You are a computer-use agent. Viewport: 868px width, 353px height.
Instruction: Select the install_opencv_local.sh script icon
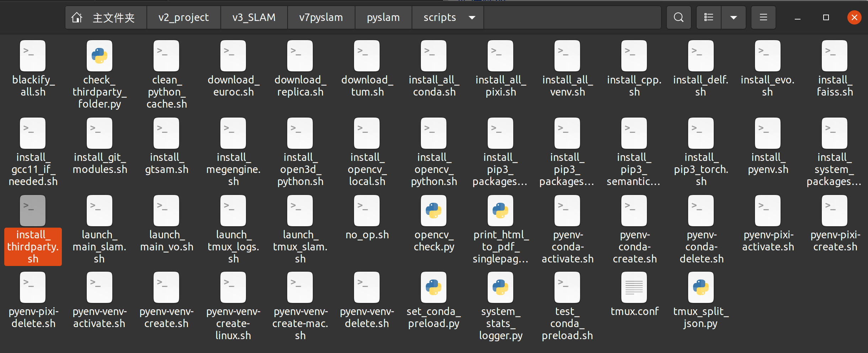coord(367,133)
